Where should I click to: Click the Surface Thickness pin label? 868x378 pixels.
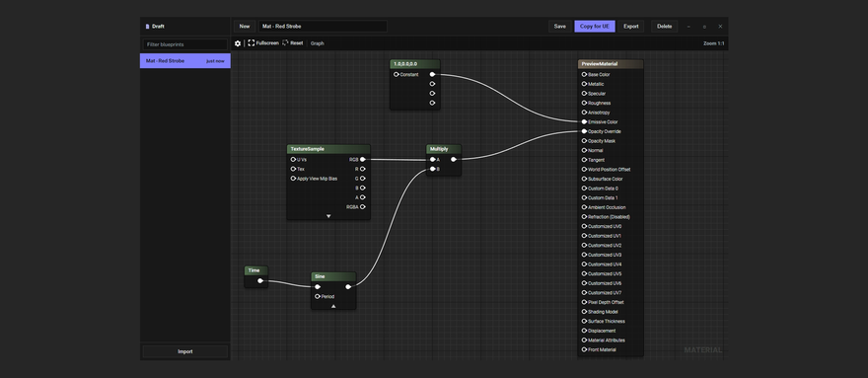tap(607, 321)
